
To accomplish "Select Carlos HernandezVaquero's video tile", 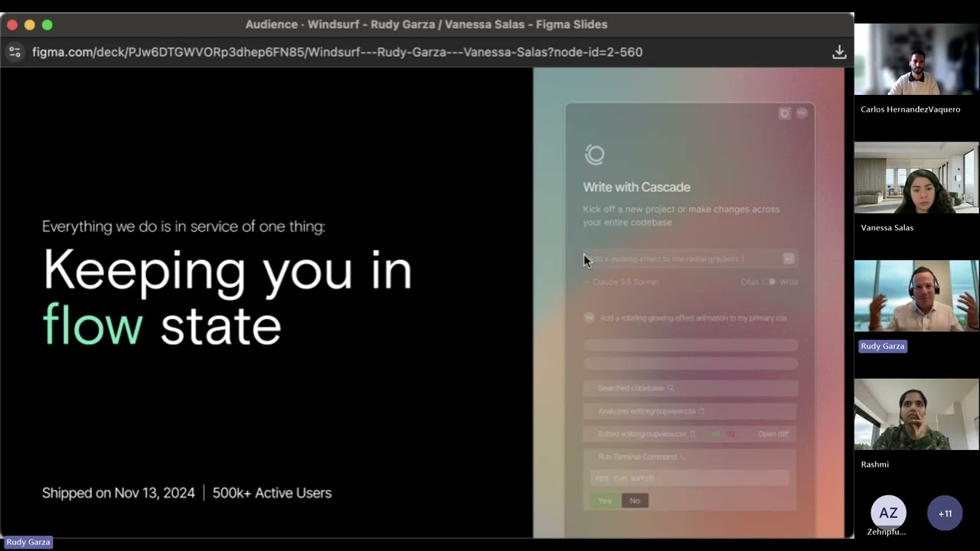I will 916,59.
